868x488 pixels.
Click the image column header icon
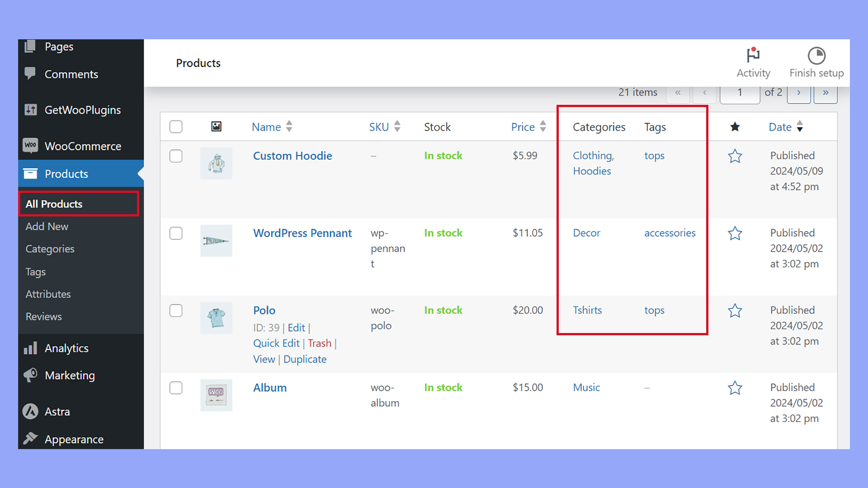[x=217, y=127]
